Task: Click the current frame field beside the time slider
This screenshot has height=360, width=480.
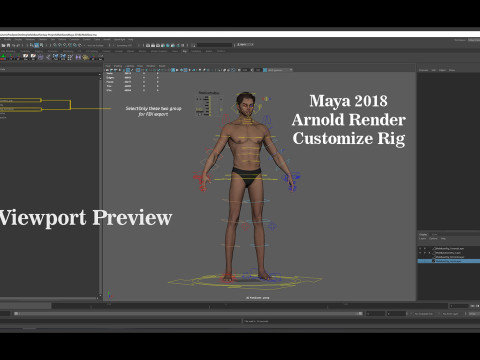Action: tap(459, 306)
